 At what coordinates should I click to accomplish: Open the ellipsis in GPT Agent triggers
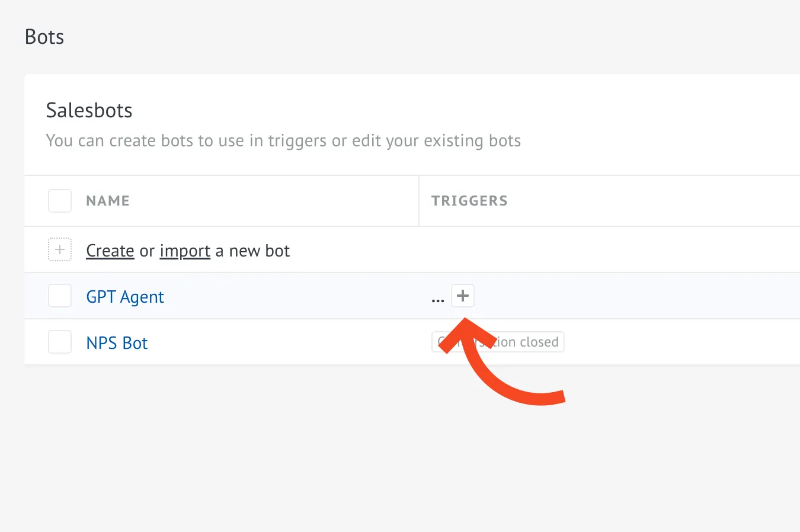click(438, 300)
